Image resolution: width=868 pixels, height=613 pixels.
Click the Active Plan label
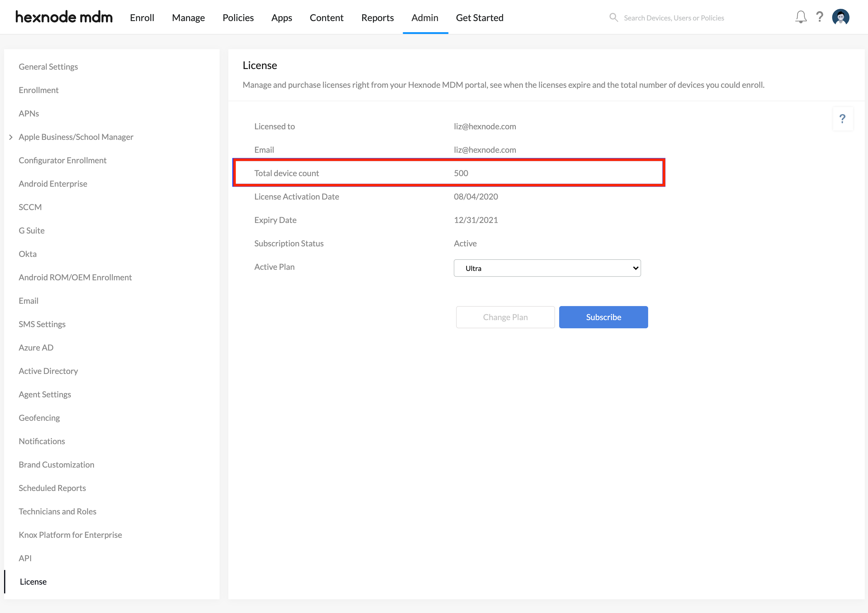click(274, 267)
